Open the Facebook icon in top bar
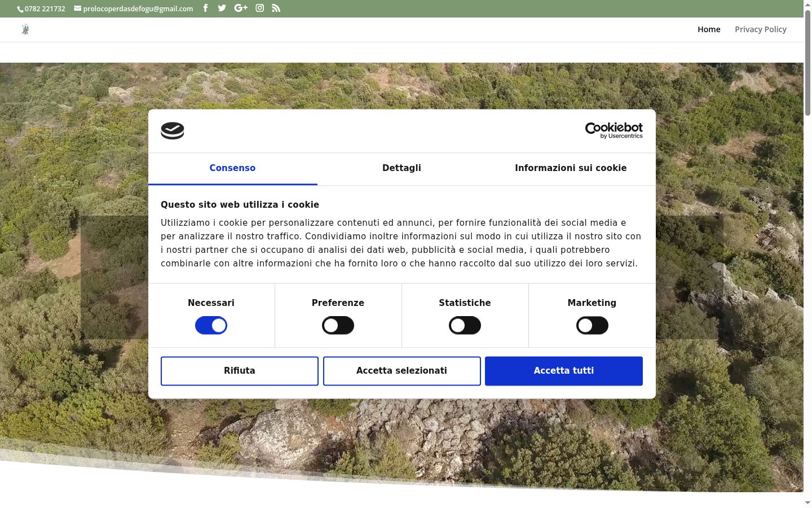812x508 pixels. click(205, 8)
